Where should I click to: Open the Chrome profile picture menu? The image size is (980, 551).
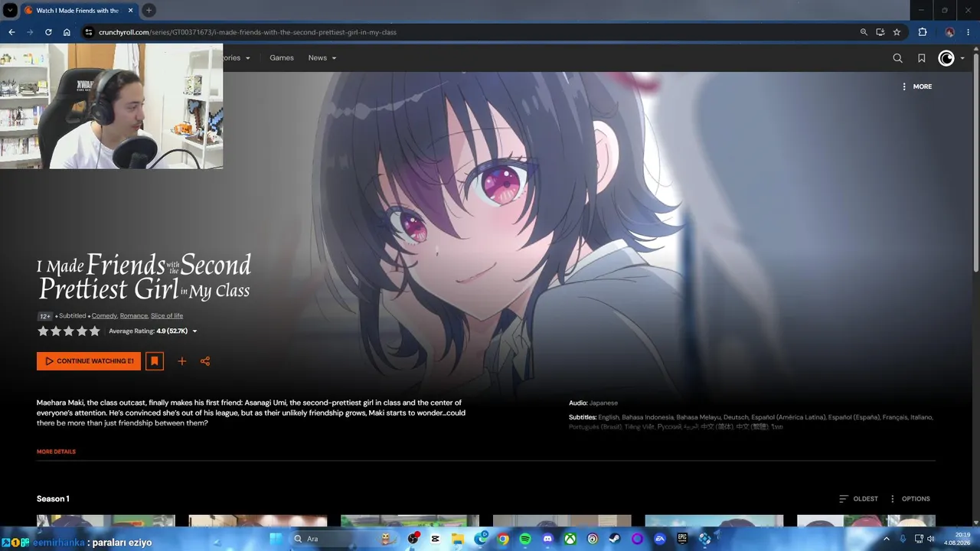click(x=949, y=32)
